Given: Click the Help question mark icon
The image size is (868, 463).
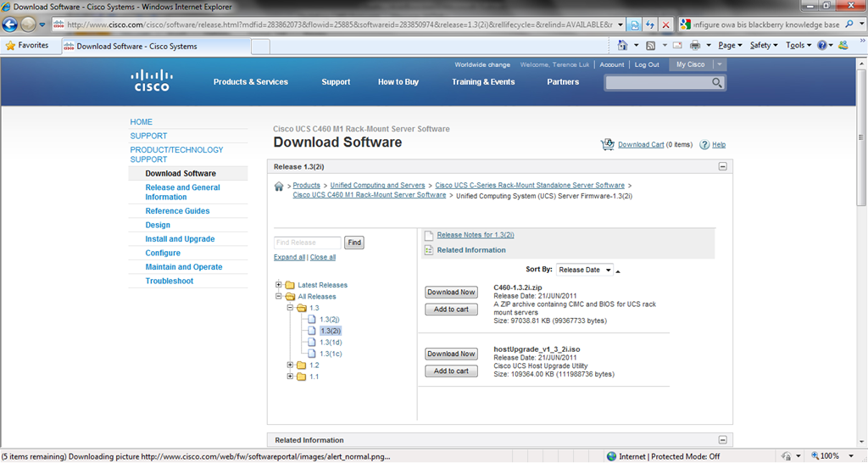Looking at the screenshot, I should pos(705,145).
